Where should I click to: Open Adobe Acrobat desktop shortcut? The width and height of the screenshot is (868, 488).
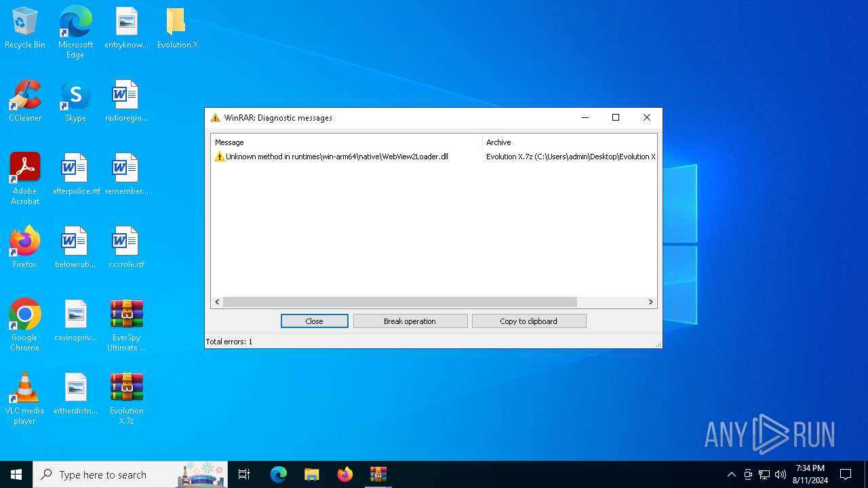pyautogui.click(x=25, y=179)
